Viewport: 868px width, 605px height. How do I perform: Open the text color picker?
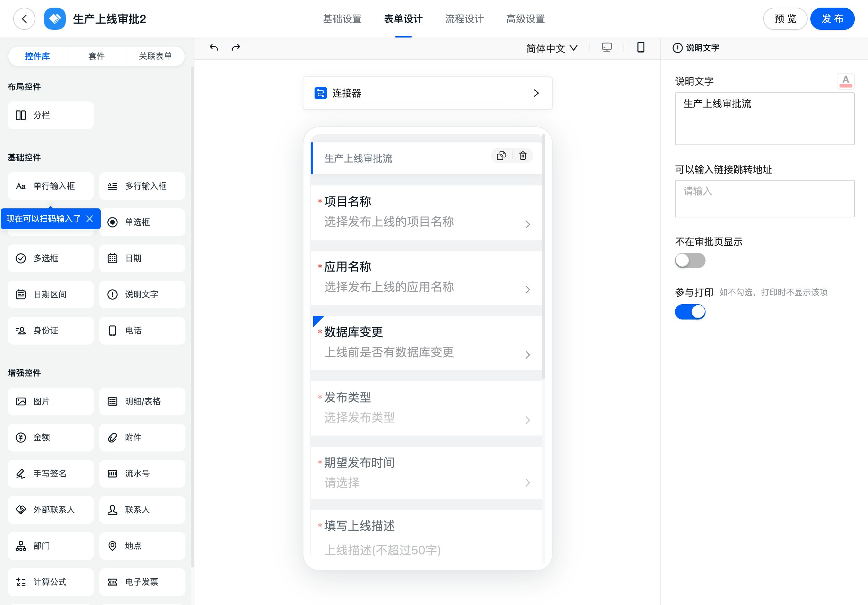point(846,81)
